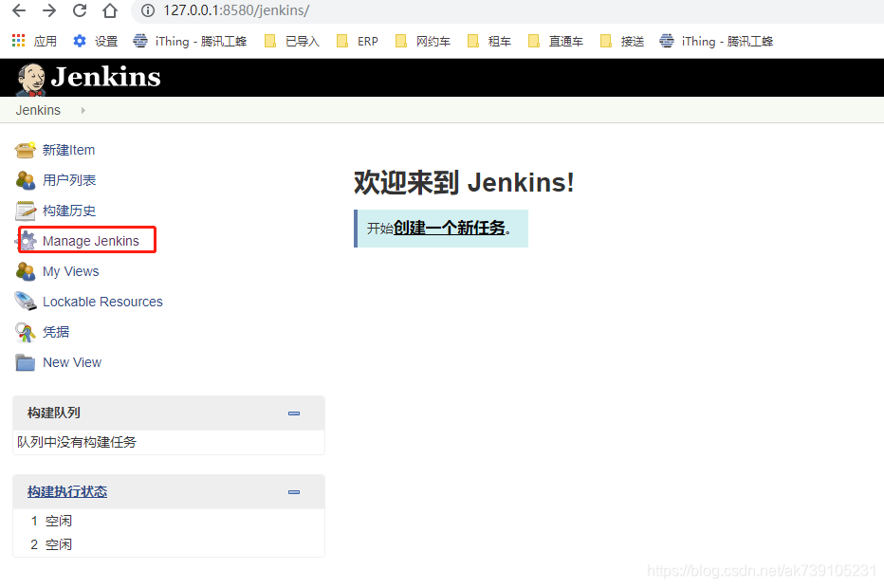Click the site info icon in address bar
This screenshot has width=884, height=588.
(148, 10)
